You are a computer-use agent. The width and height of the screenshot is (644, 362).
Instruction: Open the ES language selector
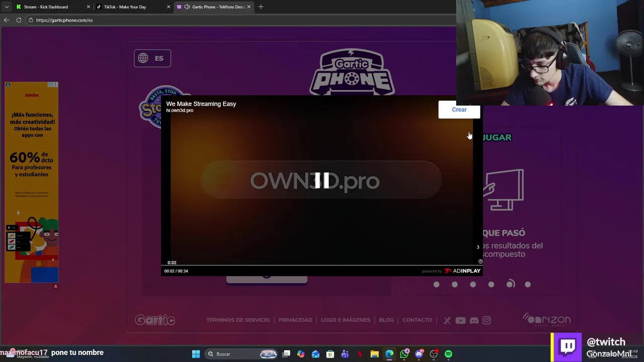click(x=152, y=58)
